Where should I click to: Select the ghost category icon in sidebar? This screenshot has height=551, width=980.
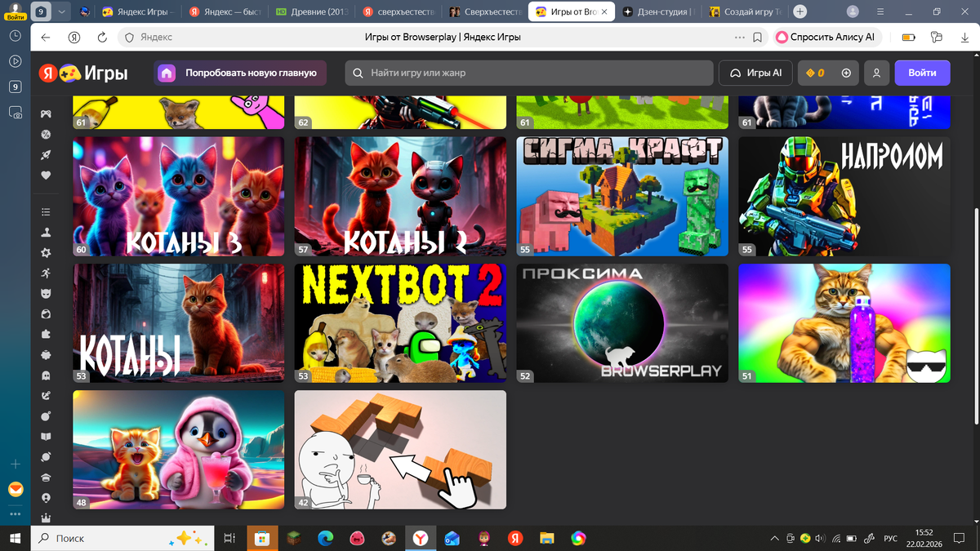point(46,375)
